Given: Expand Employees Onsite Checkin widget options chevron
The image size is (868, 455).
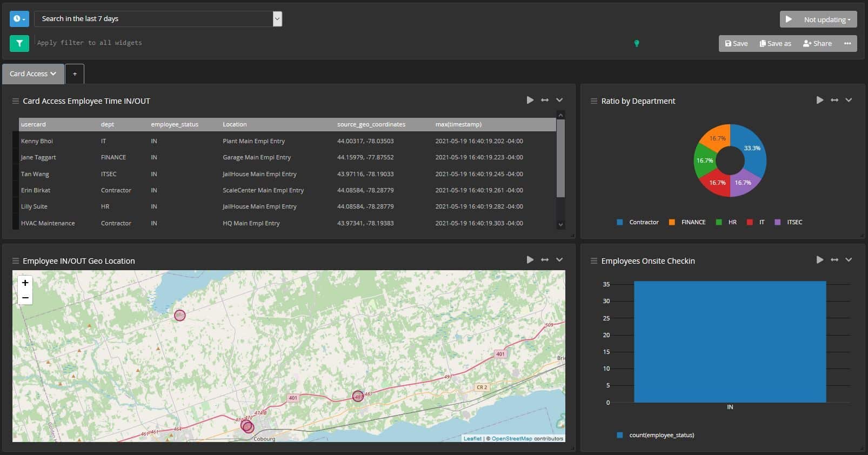Looking at the screenshot, I should (849, 260).
